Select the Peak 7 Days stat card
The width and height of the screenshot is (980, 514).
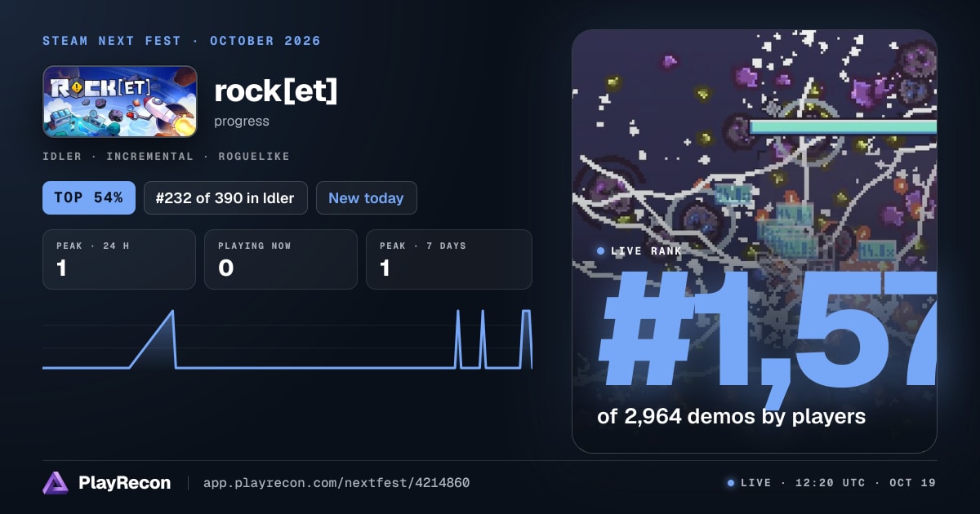tap(449, 259)
